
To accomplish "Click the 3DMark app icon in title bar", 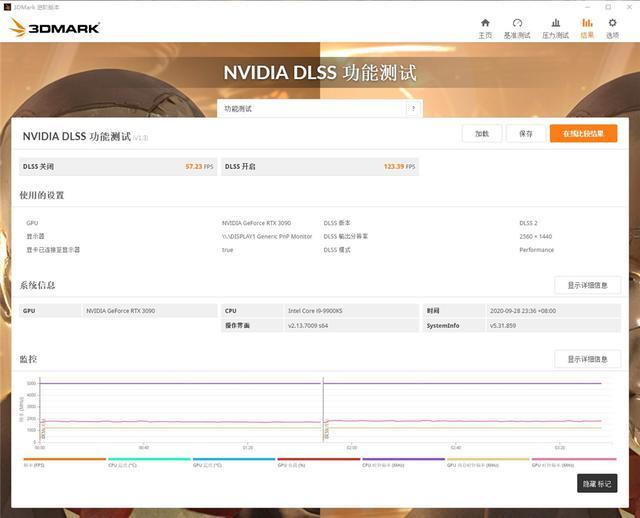I will tap(7, 7).
